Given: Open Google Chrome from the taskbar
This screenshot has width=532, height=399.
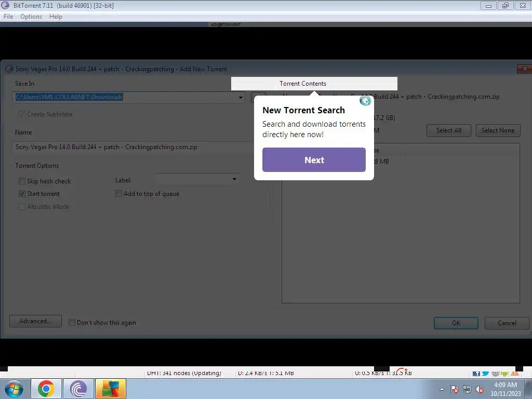Looking at the screenshot, I should [46, 389].
